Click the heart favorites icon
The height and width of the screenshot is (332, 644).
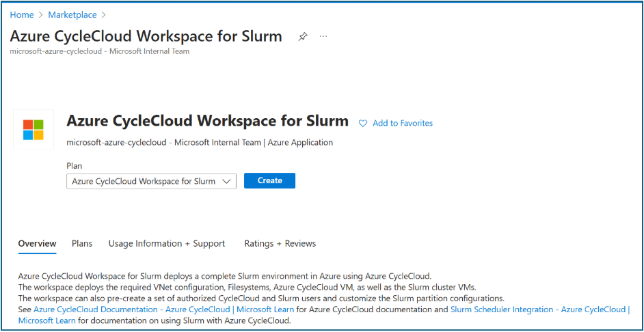[362, 123]
